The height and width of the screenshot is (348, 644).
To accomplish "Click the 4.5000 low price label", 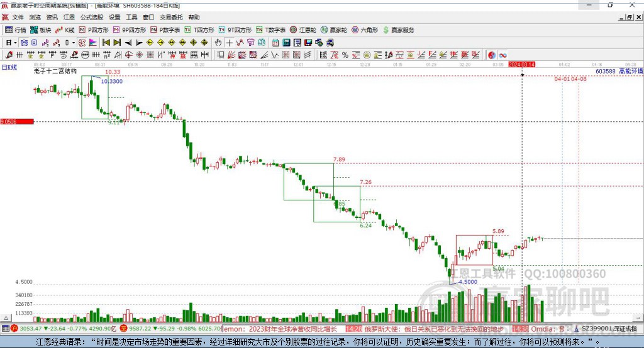I will 468,282.
